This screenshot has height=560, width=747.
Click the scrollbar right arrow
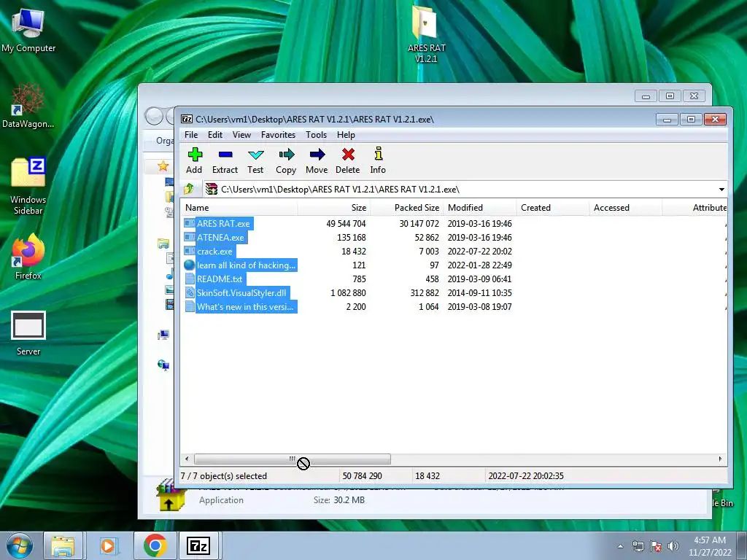pos(720,459)
